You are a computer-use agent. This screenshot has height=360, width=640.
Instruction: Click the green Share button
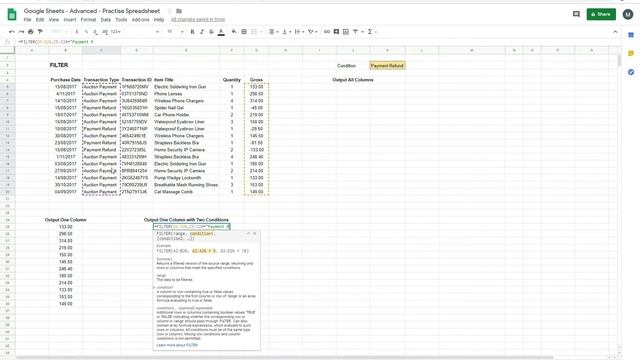pyautogui.click(x=601, y=14)
